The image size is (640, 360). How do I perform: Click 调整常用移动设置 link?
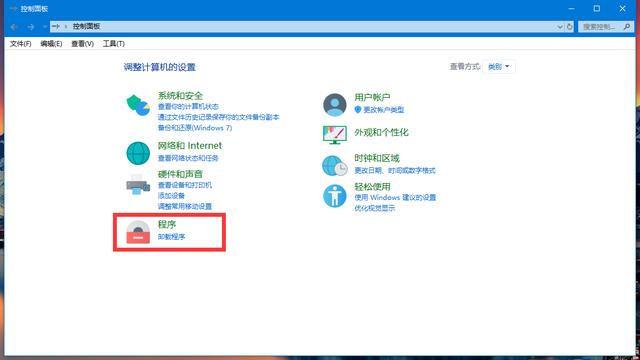tap(184, 206)
